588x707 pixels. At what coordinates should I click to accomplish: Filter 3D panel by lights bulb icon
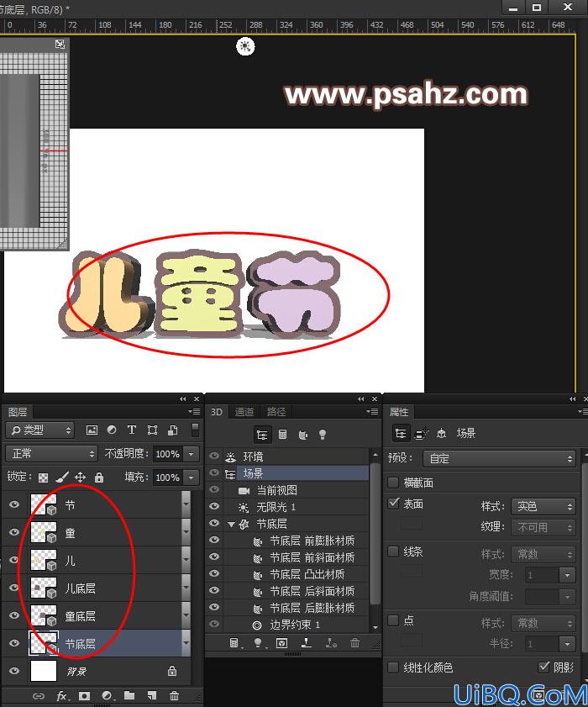(x=323, y=435)
